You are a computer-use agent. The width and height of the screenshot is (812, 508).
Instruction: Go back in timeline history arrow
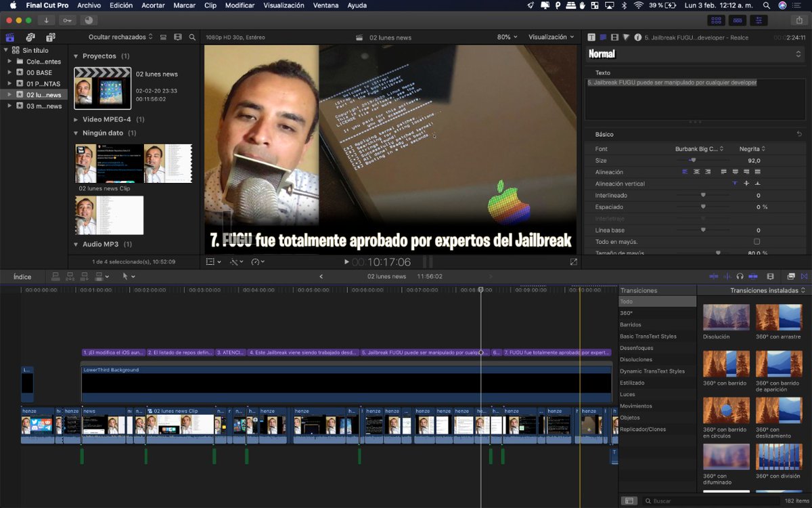tap(321, 276)
